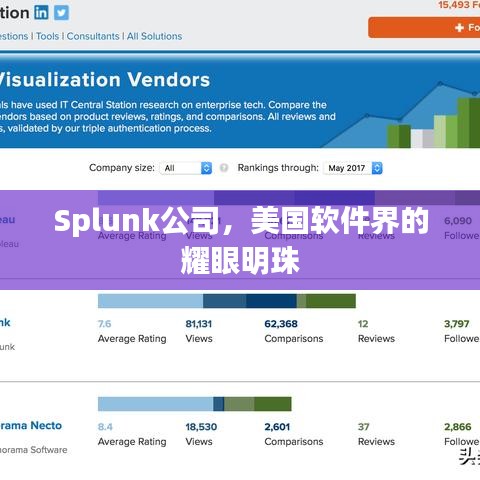Click the 18,530 Views value
The height and width of the screenshot is (480, 480).
[201, 427]
